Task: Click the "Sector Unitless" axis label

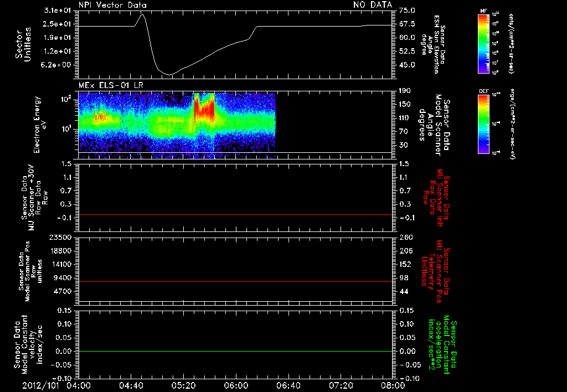Action: pos(23,44)
